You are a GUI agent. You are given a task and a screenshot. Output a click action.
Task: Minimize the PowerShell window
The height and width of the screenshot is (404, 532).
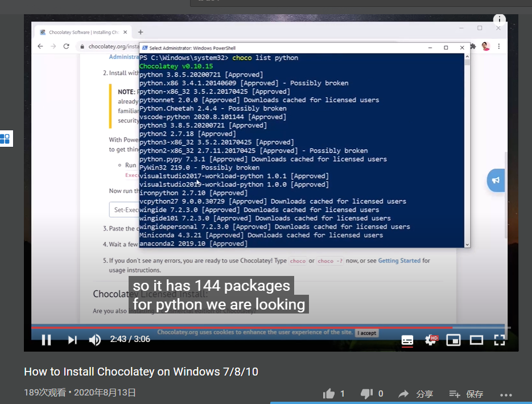(430, 48)
